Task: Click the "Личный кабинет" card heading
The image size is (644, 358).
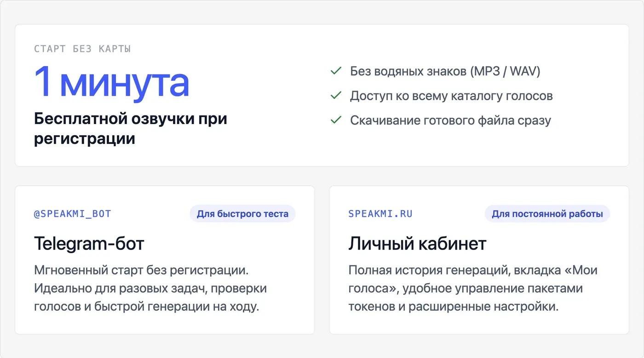Action: pyautogui.click(x=417, y=244)
